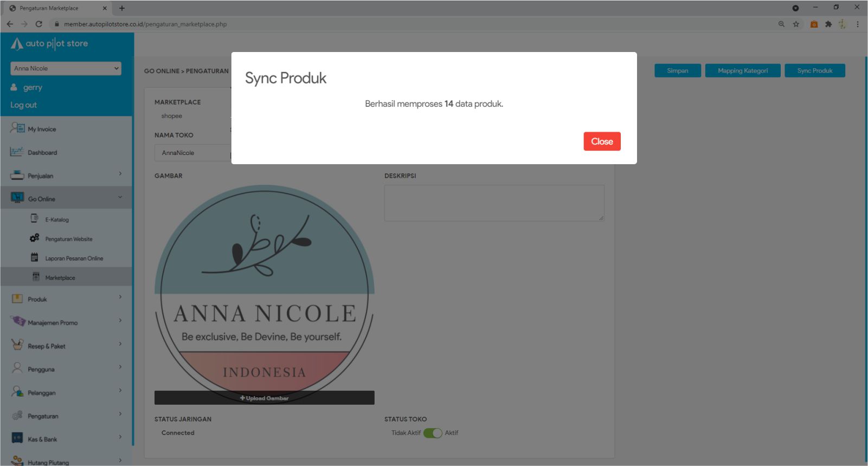The image size is (868, 466).
Task: Close the Sync Produk dialog
Action: tap(602, 141)
